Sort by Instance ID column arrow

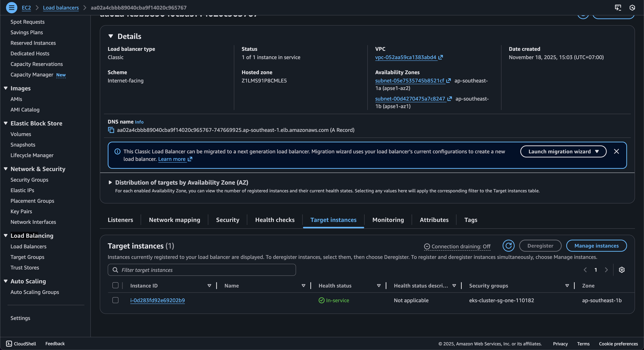click(x=209, y=286)
